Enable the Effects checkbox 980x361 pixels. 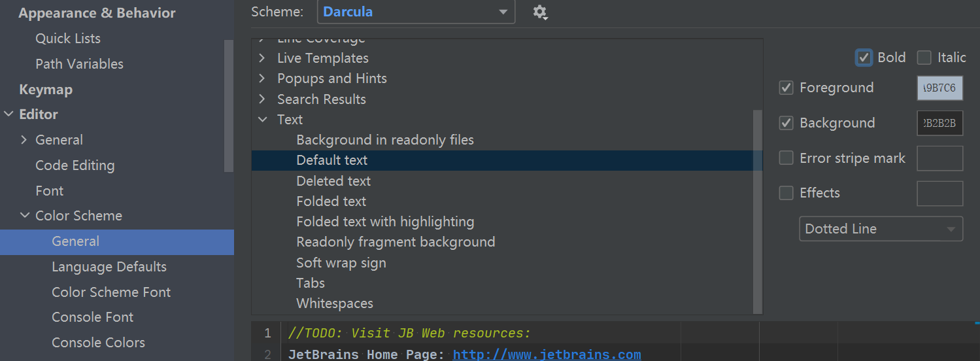pos(786,193)
